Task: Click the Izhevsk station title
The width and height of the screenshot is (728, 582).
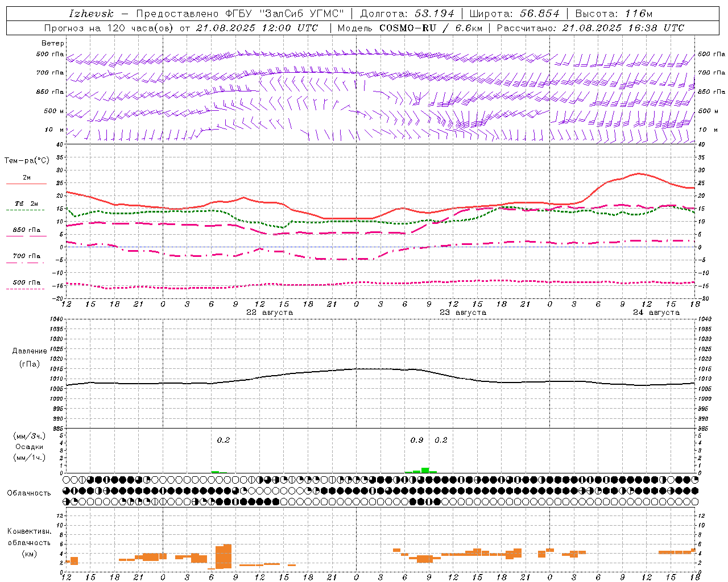Action: coord(91,14)
